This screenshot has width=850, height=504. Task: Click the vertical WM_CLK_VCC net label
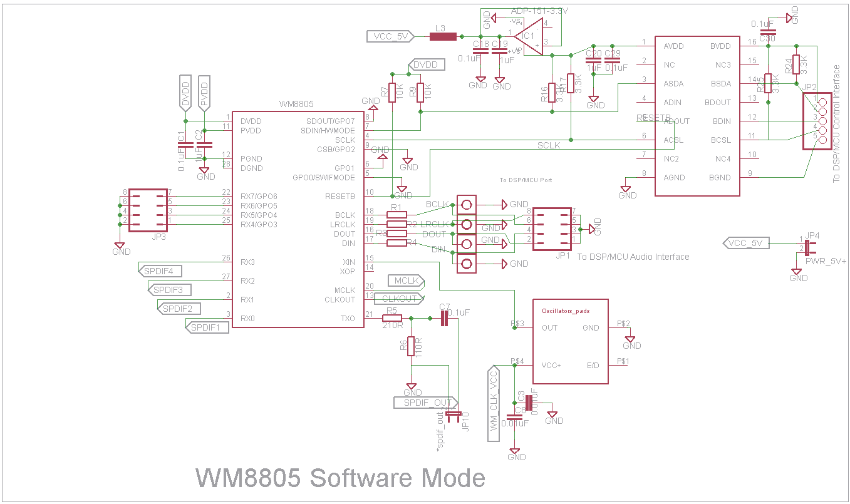coord(494,405)
